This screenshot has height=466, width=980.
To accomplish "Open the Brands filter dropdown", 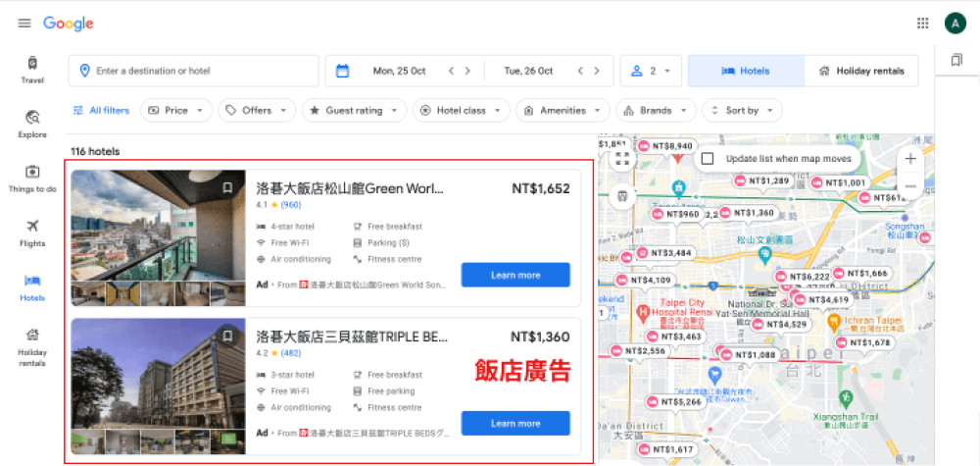I will (656, 110).
